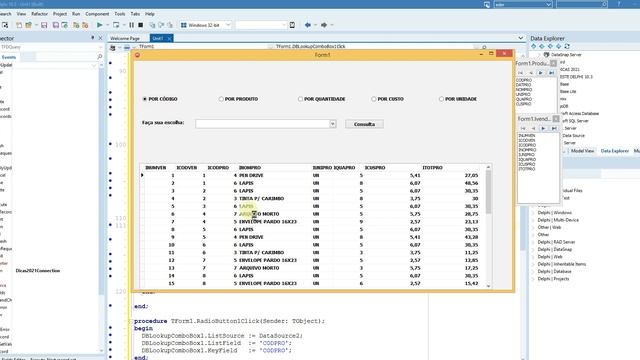Viewport: 640px width, 360px height.
Task: Expand the DataSnap Server tree node
Action: pyautogui.click(x=540, y=55)
